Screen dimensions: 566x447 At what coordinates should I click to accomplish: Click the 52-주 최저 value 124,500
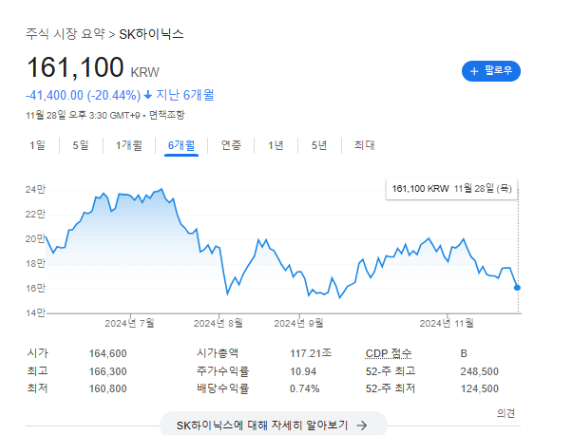click(x=479, y=389)
